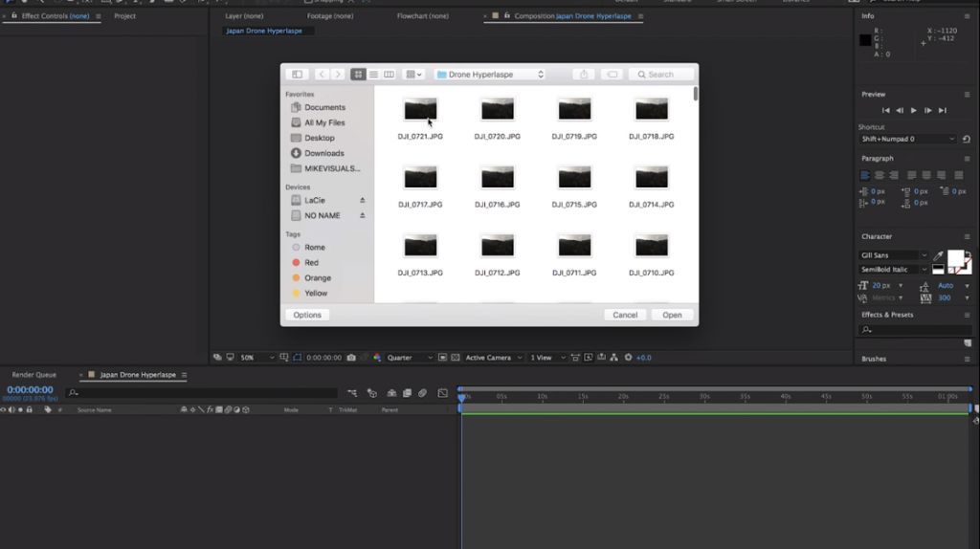Screen dimensions: 980x549
Task: Click Cancel in the file dialog
Action: click(625, 315)
